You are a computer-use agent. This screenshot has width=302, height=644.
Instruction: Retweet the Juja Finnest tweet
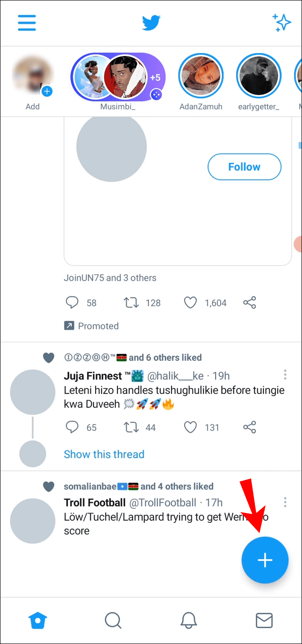pos(131,427)
